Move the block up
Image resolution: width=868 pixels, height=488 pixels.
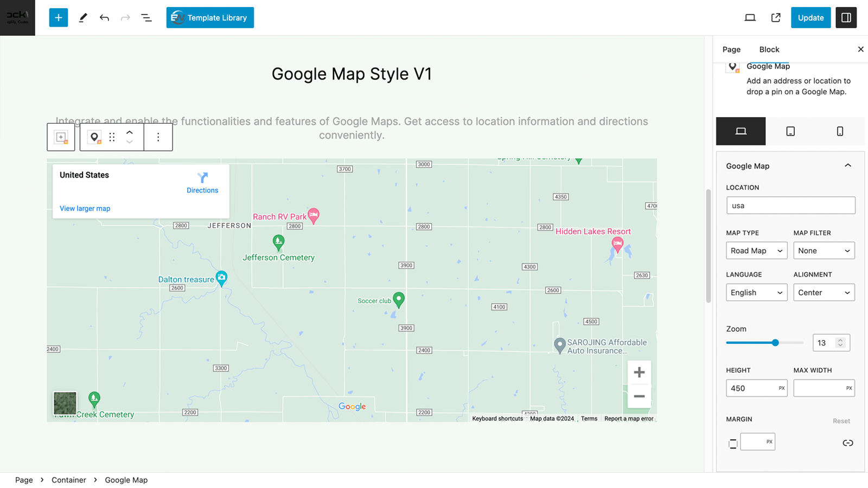click(x=129, y=132)
